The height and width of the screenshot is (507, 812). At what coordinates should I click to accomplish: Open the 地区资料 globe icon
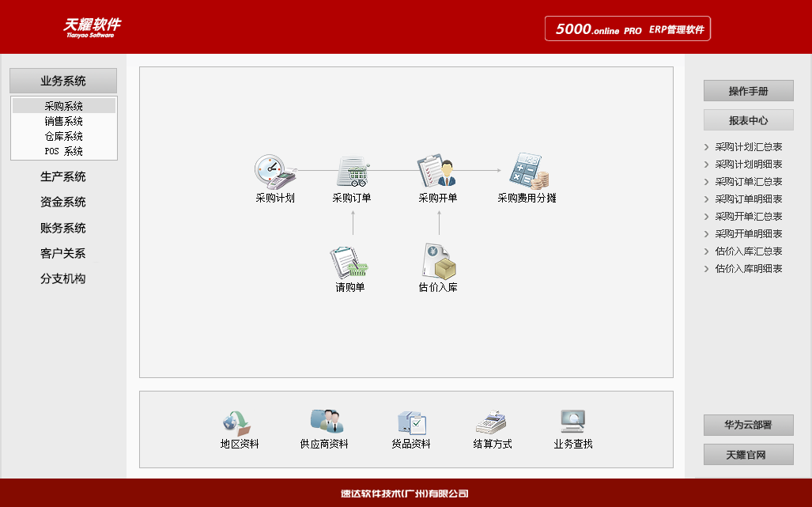pos(237,423)
